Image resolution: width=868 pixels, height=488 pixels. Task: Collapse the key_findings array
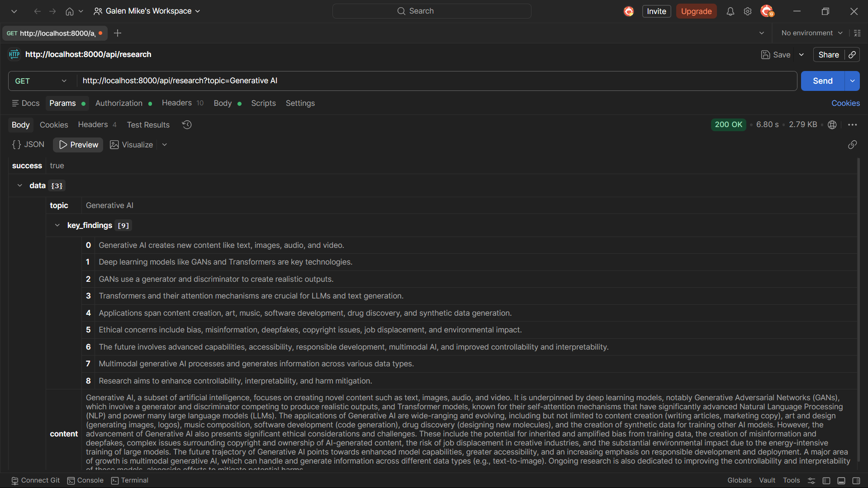coord(57,225)
